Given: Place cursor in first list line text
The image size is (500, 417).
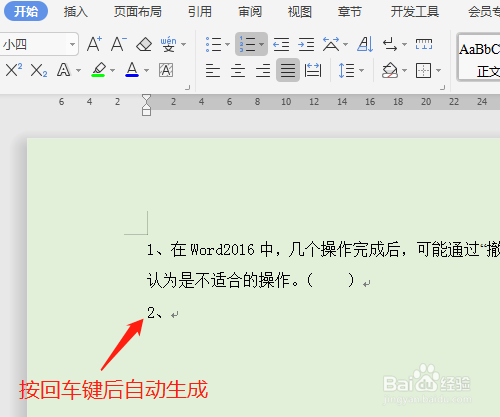Looking at the screenshot, I should pos(323,250).
